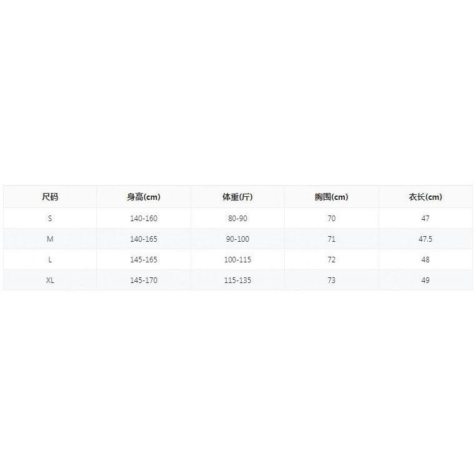Select the 145-170 height value

[144, 280]
